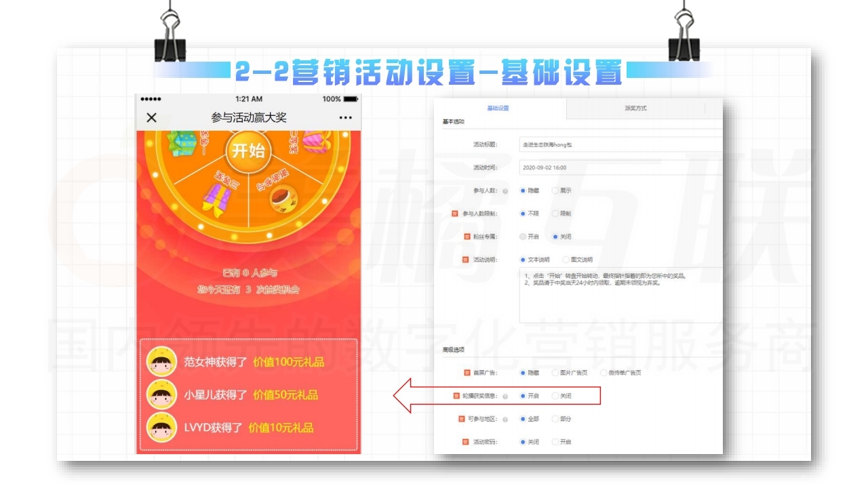Click the 已有 0 人参与 text
868x488 pixels.
pyautogui.click(x=250, y=273)
